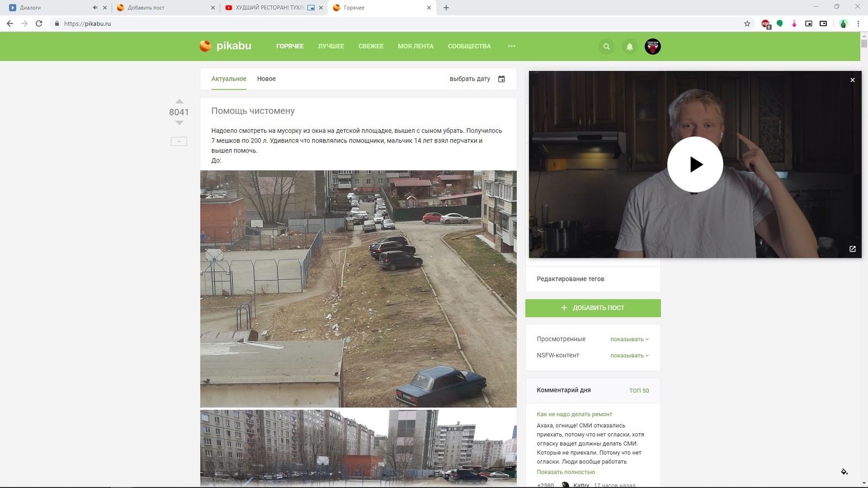Click the pop-out icon on the video player
868x488 pixels.
[852, 249]
